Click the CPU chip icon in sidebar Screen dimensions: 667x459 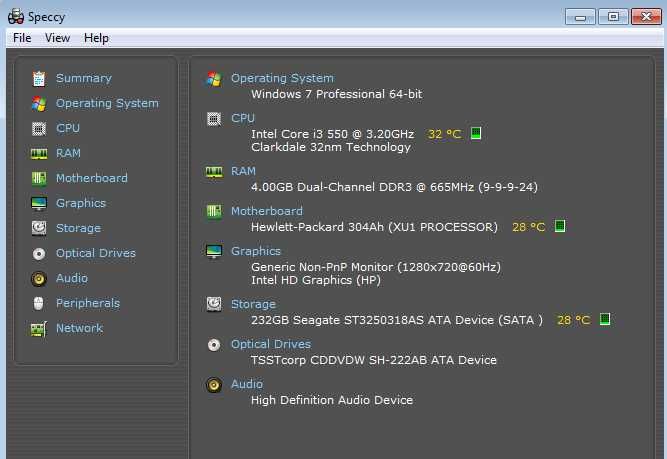(x=39, y=128)
